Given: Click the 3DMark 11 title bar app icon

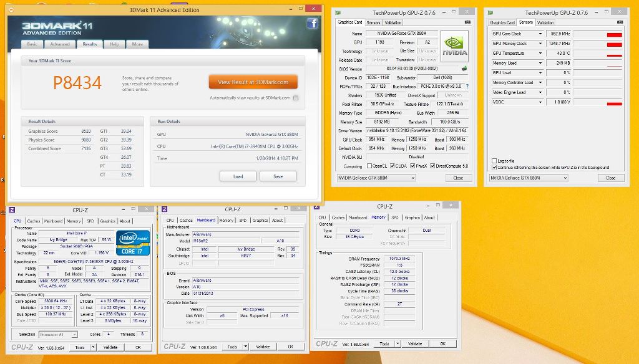Looking at the screenshot, I should [x=11, y=9].
